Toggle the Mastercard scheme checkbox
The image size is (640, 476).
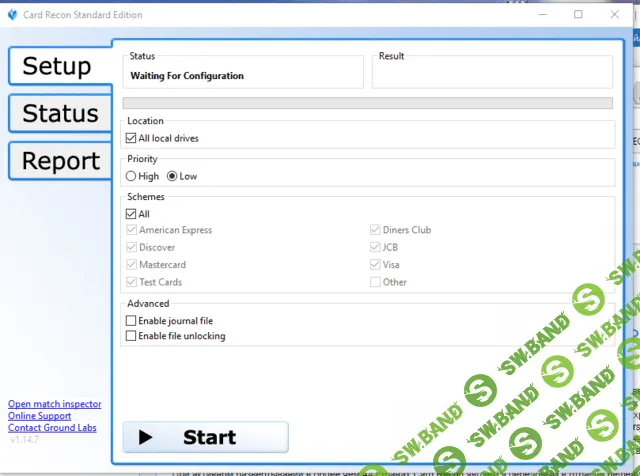131,265
